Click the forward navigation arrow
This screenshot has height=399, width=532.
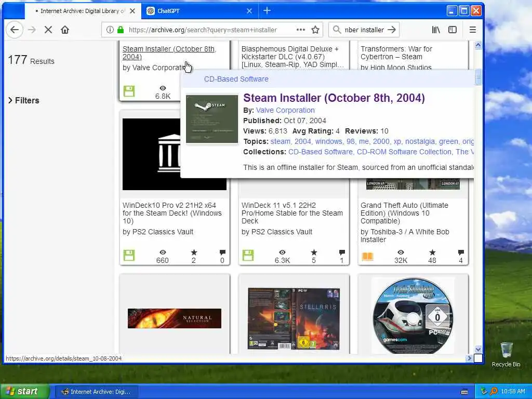tap(32, 30)
